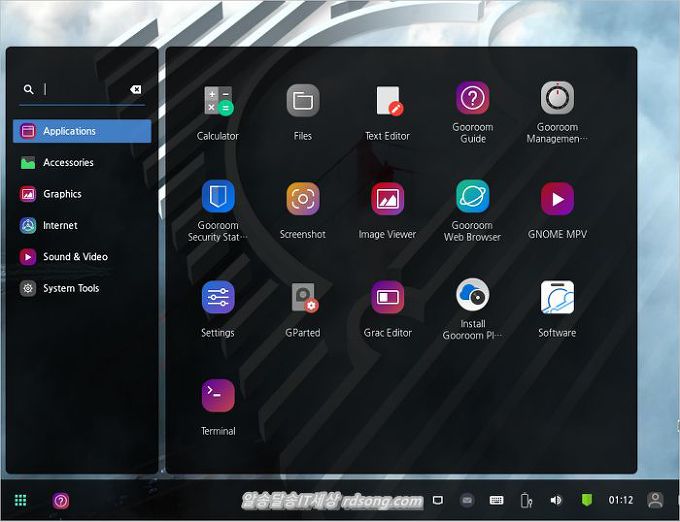Click the search input field
Viewport: 680px width, 522px height.
(x=84, y=89)
